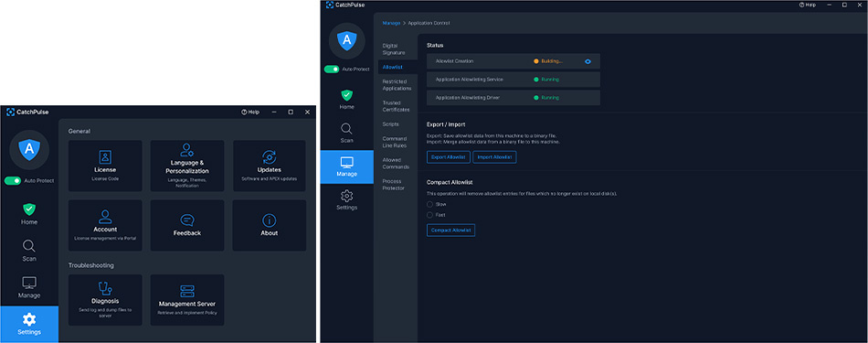The height and width of the screenshot is (343, 868).
Task: Click Help in Settings window title bar
Action: pos(250,112)
